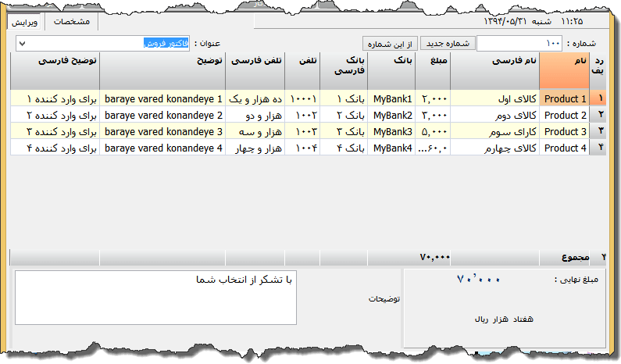Focus the شماره input field

click(x=519, y=43)
